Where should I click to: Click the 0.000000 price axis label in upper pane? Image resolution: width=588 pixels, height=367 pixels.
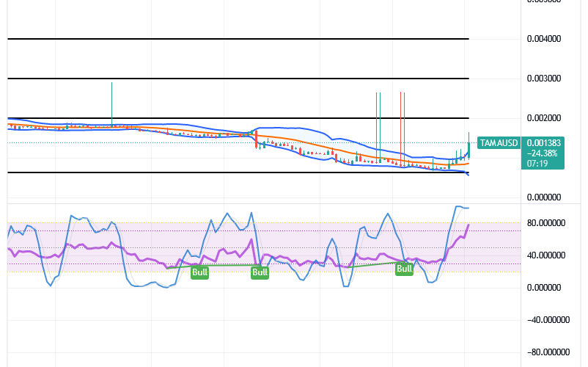click(x=544, y=197)
